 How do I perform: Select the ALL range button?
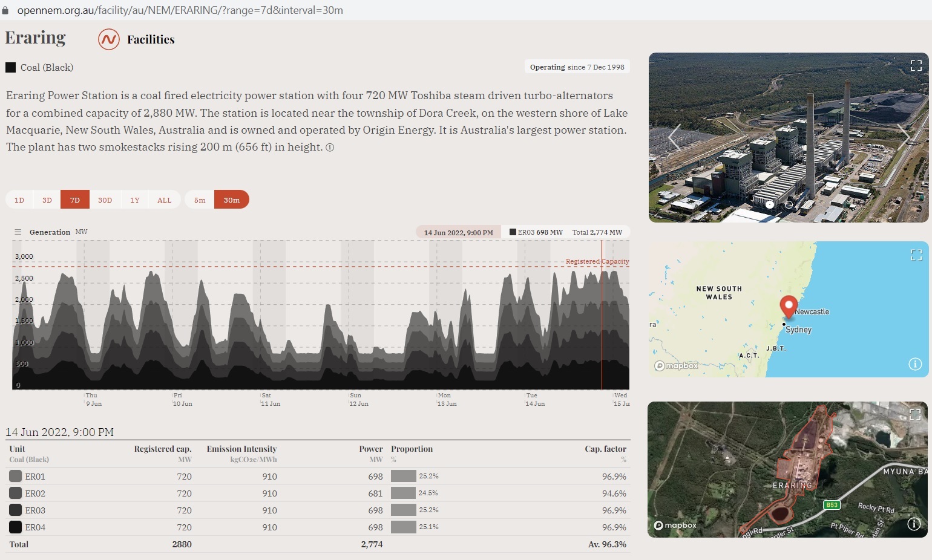(165, 200)
